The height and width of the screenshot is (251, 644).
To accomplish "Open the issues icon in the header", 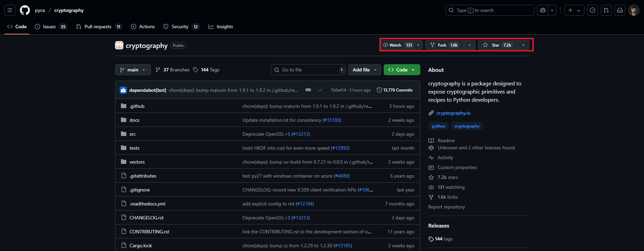I will pyautogui.click(x=593, y=10).
